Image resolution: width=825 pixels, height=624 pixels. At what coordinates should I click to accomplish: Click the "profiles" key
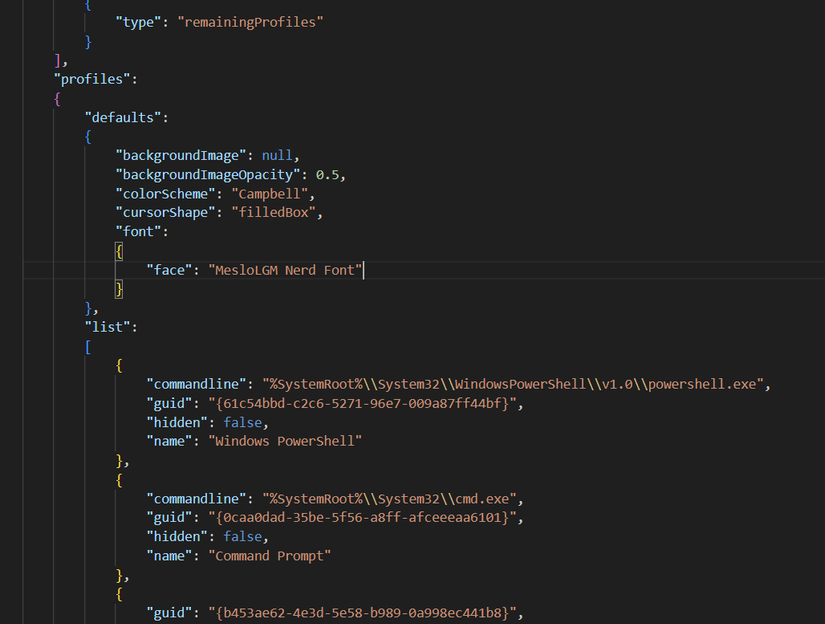coord(92,79)
